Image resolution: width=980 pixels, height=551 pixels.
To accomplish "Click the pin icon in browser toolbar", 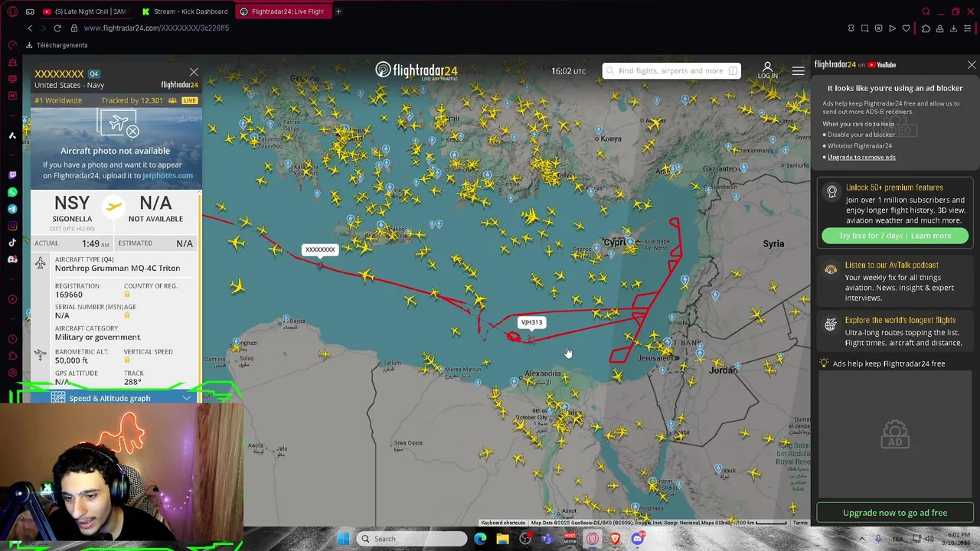I will 851,28.
